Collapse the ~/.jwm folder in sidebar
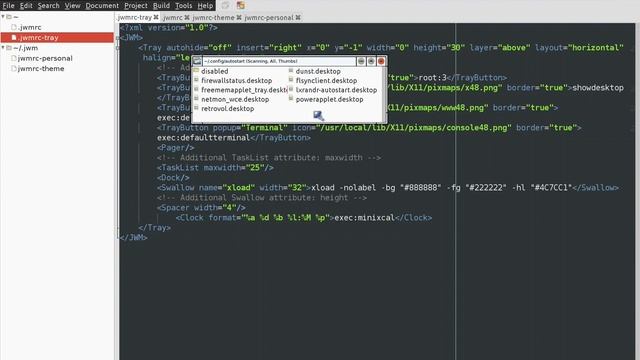This screenshot has width=640, height=360. 3,48
